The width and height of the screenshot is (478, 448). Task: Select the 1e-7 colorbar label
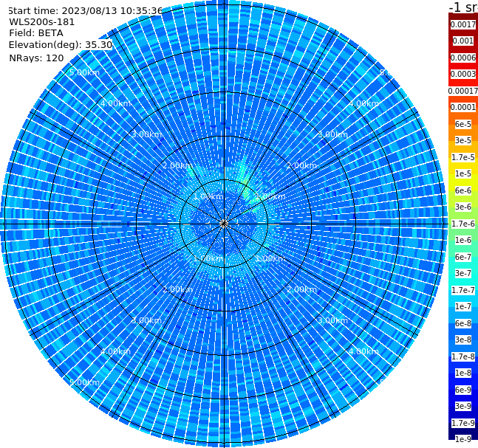[x=463, y=306]
